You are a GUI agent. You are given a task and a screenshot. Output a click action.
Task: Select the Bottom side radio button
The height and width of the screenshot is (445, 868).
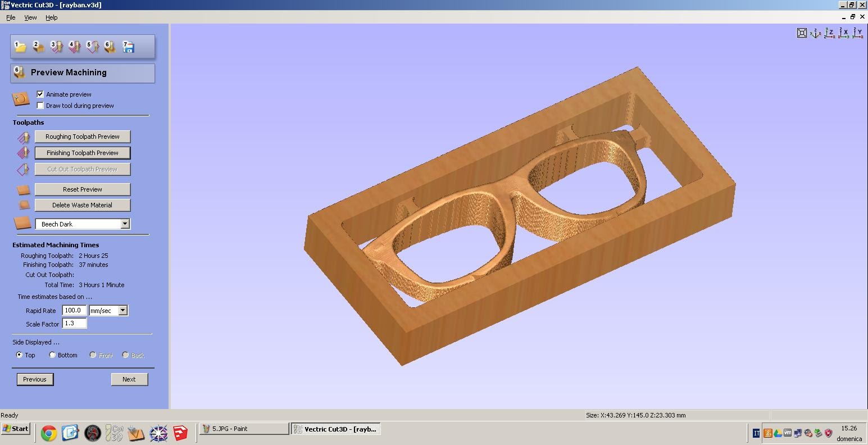[x=52, y=355]
